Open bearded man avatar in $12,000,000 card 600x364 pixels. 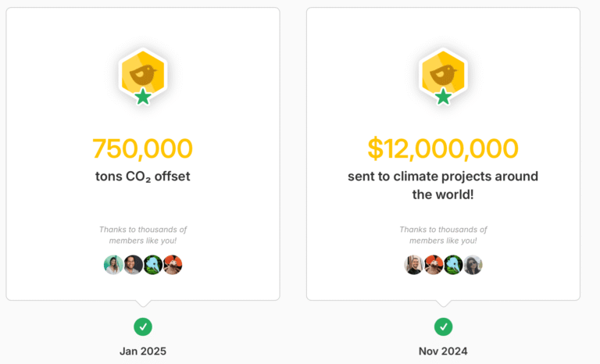tap(413, 265)
